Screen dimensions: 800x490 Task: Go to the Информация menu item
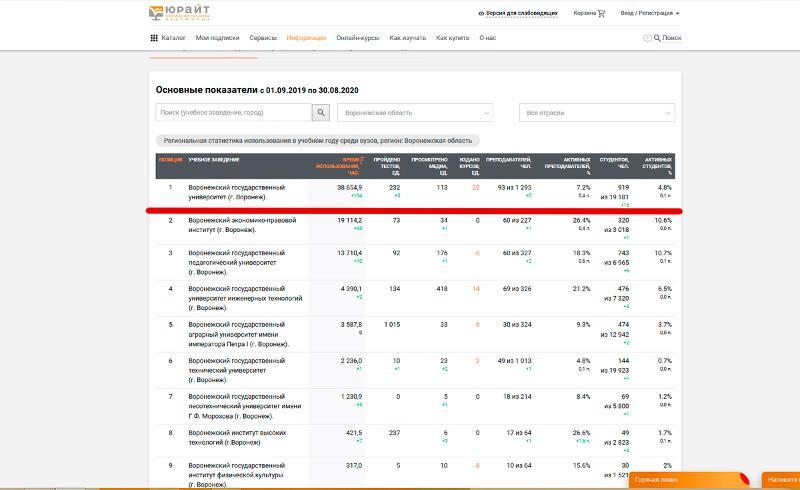coord(306,38)
